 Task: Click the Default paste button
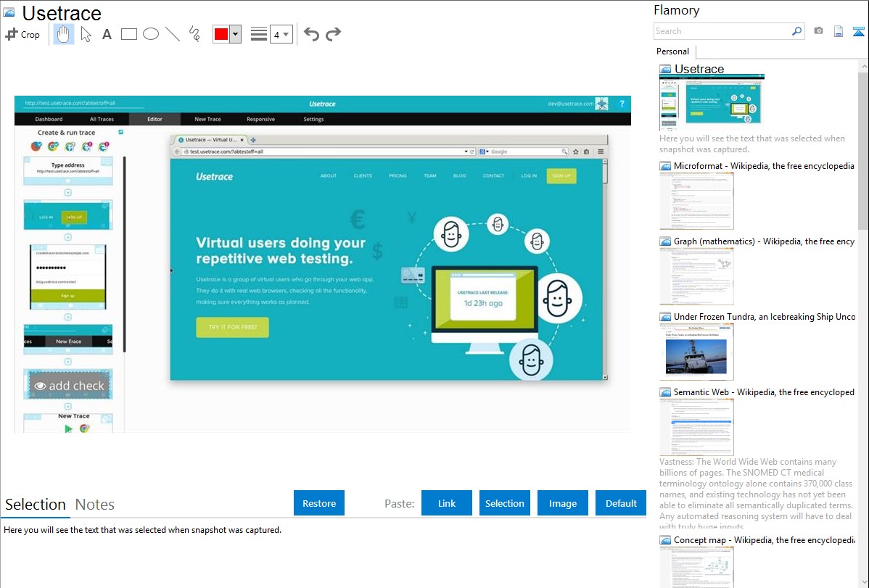621,503
